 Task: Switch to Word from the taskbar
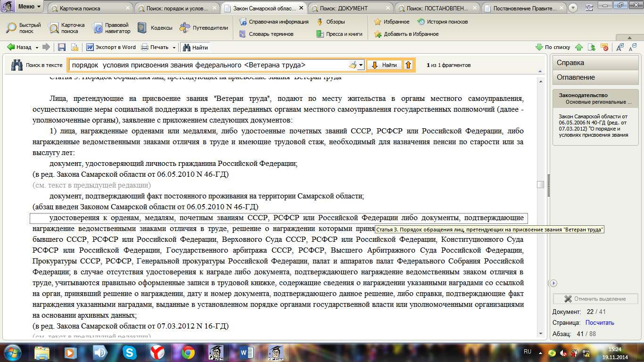pyautogui.click(x=246, y=353)
